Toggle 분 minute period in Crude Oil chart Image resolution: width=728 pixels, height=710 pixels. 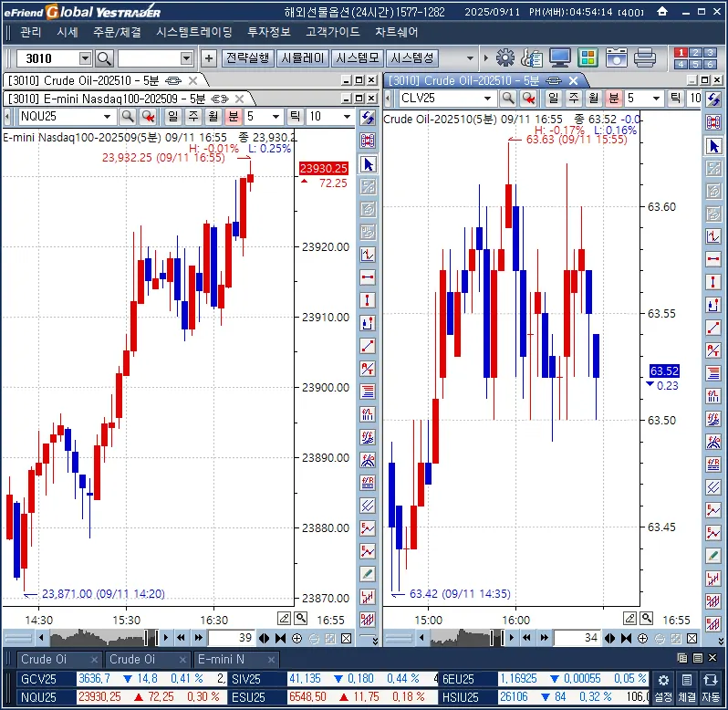[x=614, y=98]
